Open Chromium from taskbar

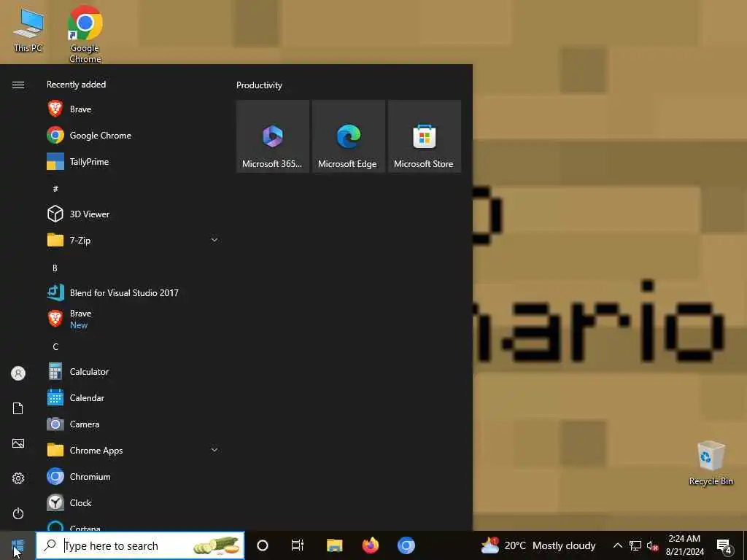(x=406, y=545)
